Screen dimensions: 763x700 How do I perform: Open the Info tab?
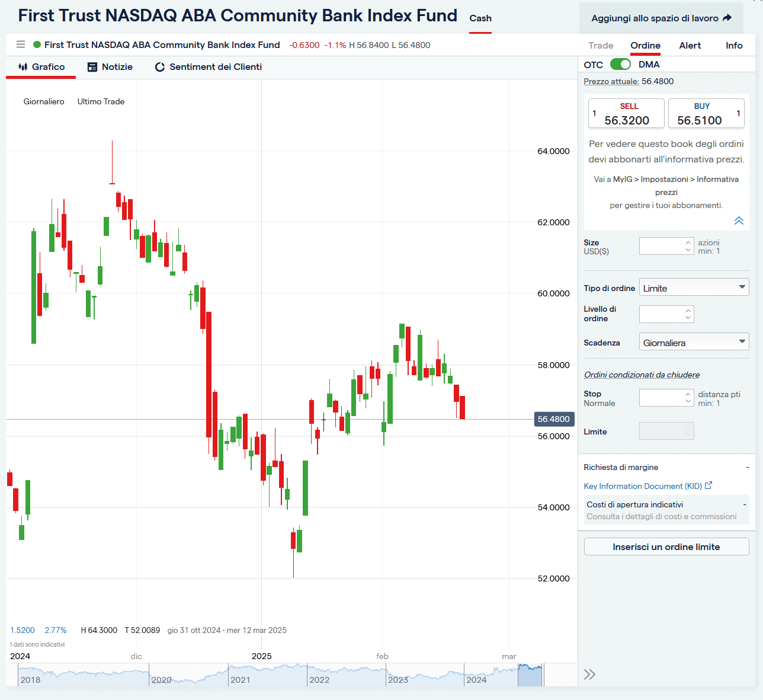(x=734, y=46)
